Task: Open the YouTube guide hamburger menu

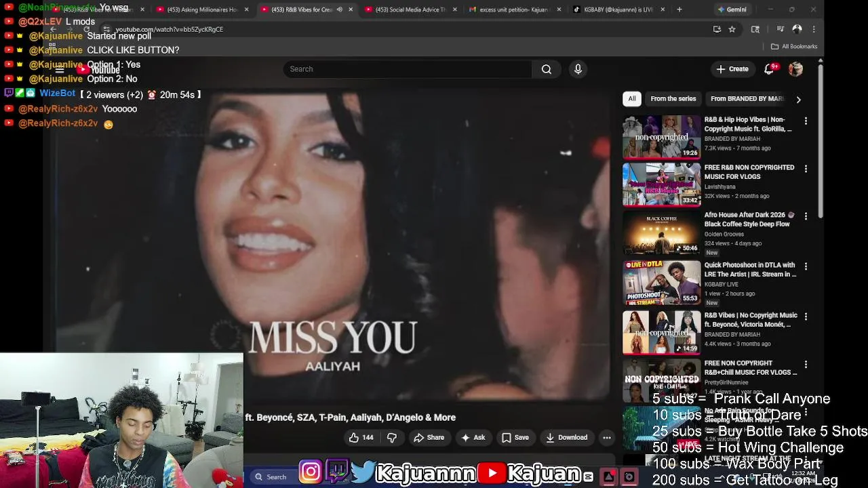Action: [x=60, y=69]
